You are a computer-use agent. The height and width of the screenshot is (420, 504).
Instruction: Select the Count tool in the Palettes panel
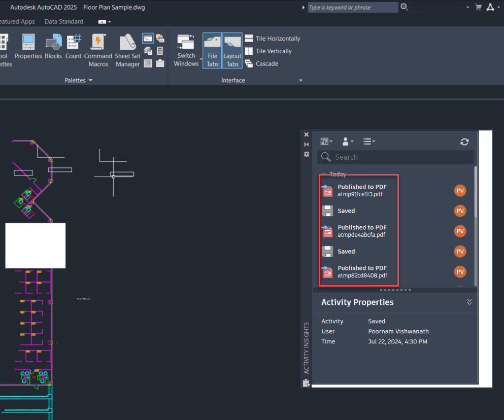[x=73, y=45]
